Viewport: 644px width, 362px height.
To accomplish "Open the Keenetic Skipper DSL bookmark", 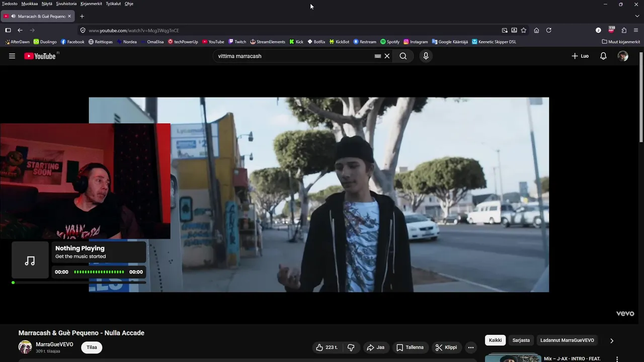I will point(494,42).
